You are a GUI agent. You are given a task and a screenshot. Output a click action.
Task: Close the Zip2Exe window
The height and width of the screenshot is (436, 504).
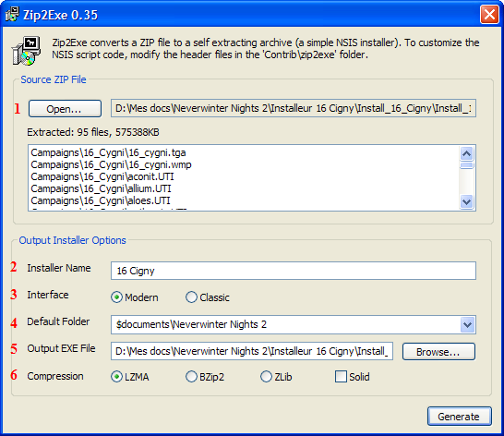(x=489, y=15)
